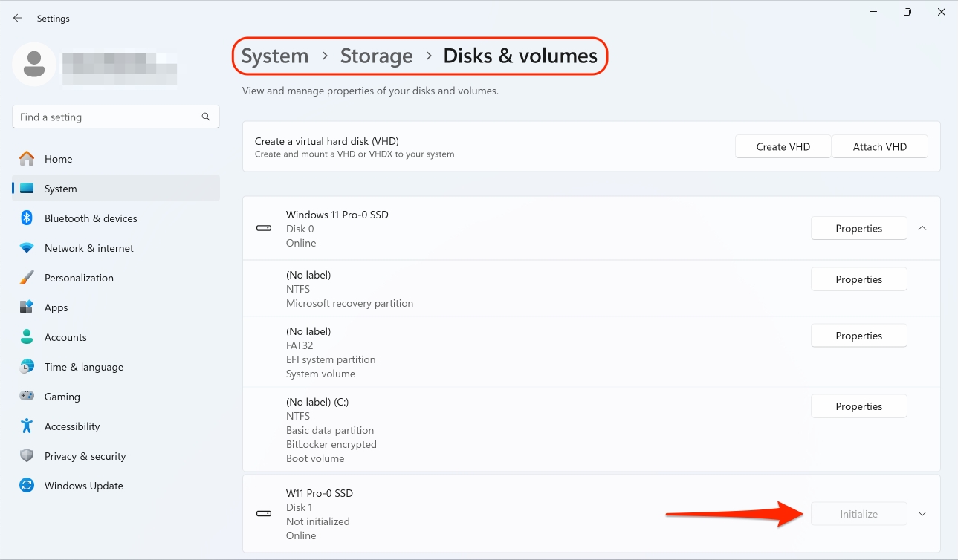Open Windows Update icon
Viewport: 958px width, 560px height.
27,486
